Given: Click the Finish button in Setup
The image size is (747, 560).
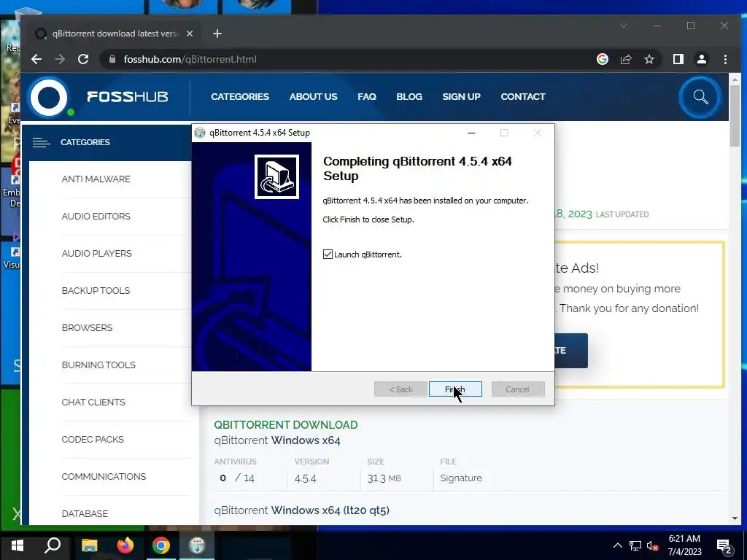Looking at the screenshot, I should tap(455, 389).
